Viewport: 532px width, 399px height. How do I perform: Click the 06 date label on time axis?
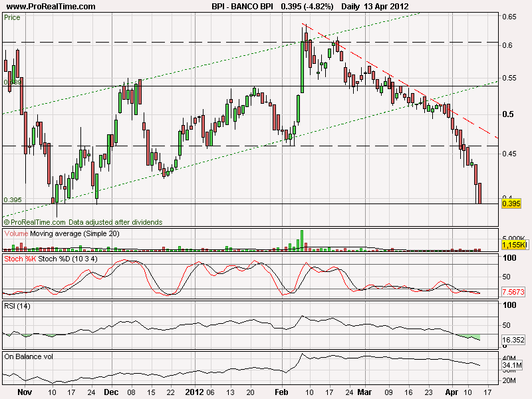pos(210,392)
